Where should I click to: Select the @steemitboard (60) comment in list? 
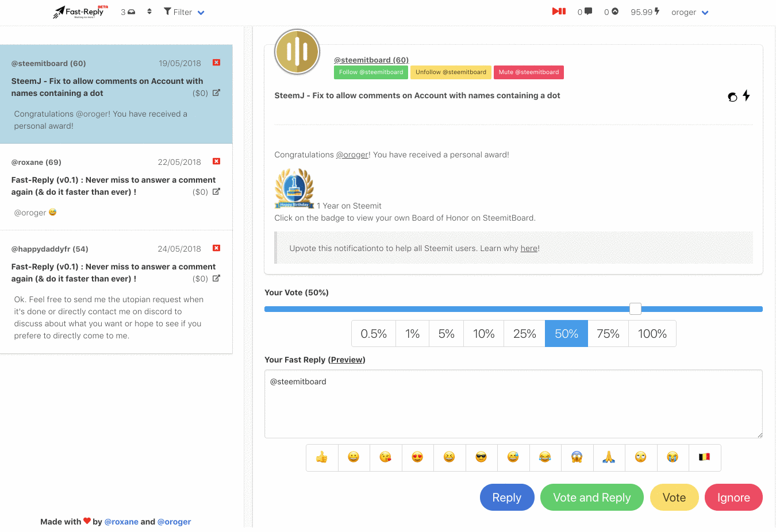(116, 94)
